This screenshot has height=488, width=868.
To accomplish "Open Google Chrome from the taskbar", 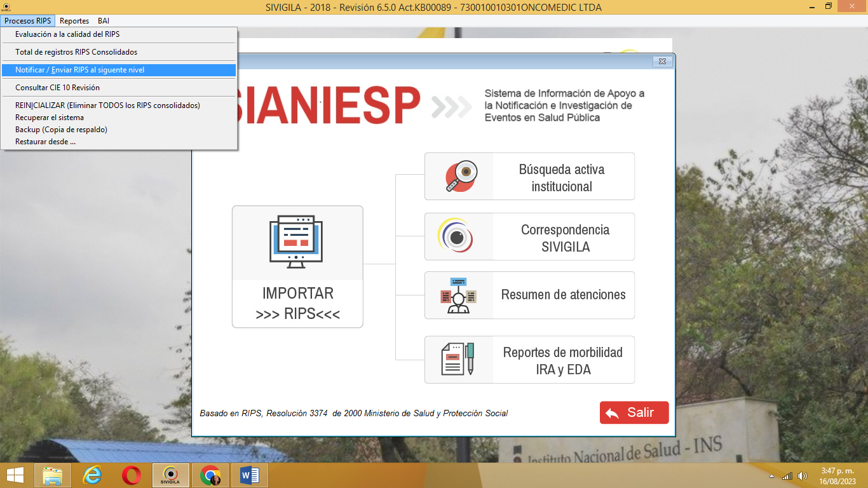I will click(x=210, y=475).
